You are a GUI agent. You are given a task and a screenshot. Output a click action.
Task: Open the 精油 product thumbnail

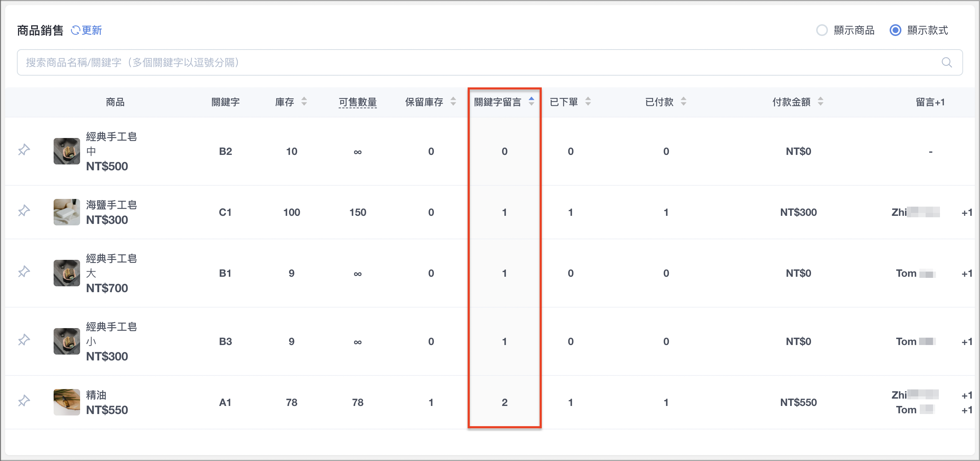[x=66, y=402]
